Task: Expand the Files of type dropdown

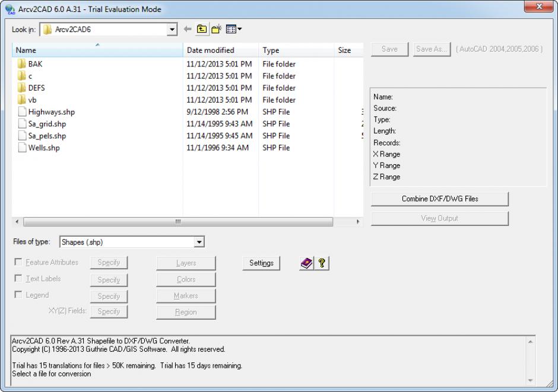Action: coord(199,242)
